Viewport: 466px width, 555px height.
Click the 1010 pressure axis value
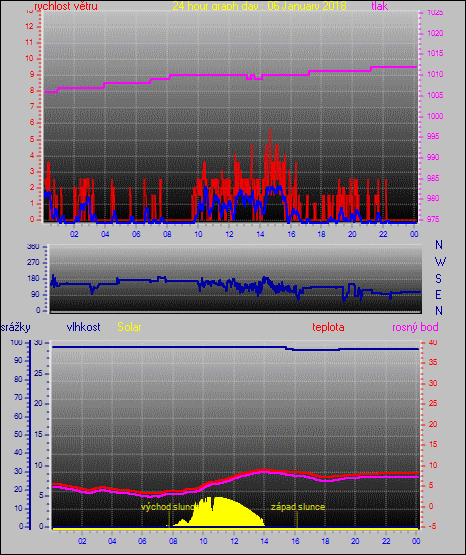coord(435,74)
